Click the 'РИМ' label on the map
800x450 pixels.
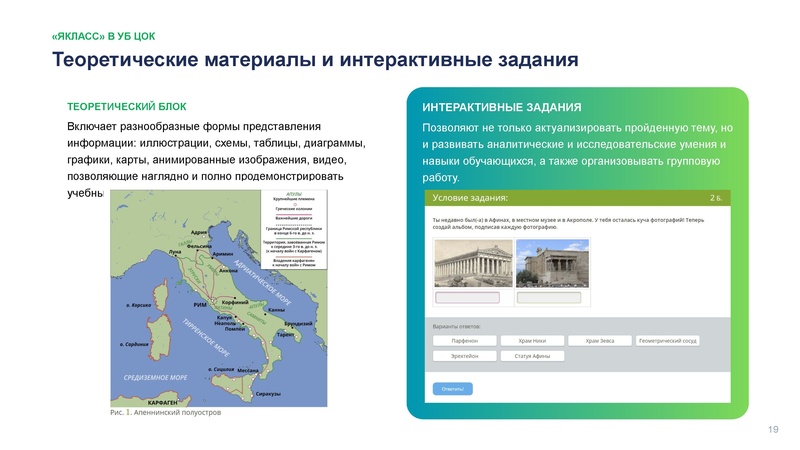pos(200,305)
